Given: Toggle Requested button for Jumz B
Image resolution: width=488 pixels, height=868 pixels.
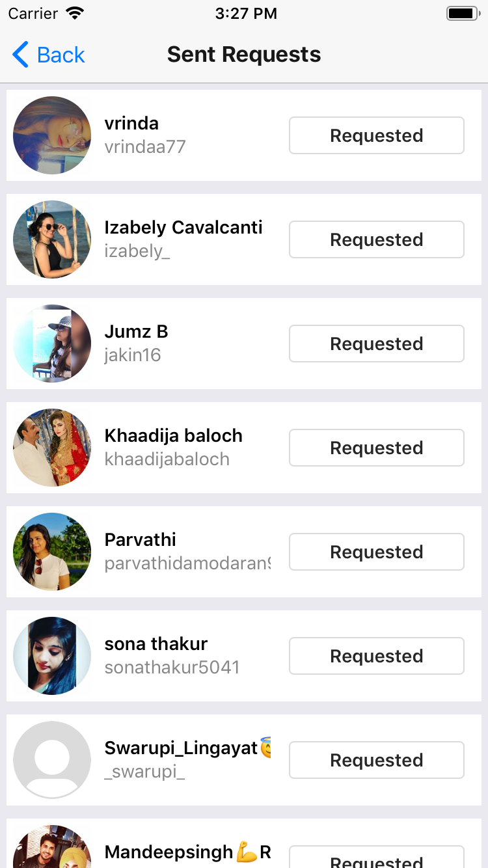Looking at the screenshot, I should 376,344.
